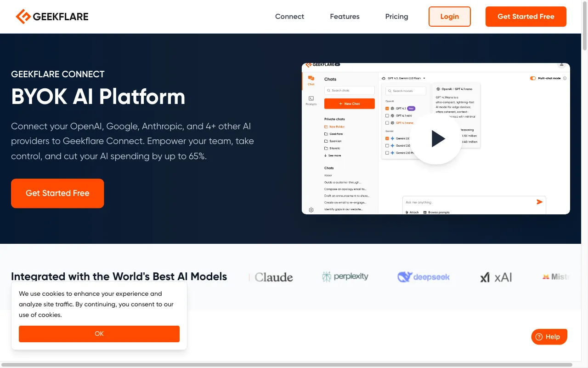Viewport: 588px width, 368px height.
Task: Open chat 'Identify gaps in our website...'
Action: point(344,209)
